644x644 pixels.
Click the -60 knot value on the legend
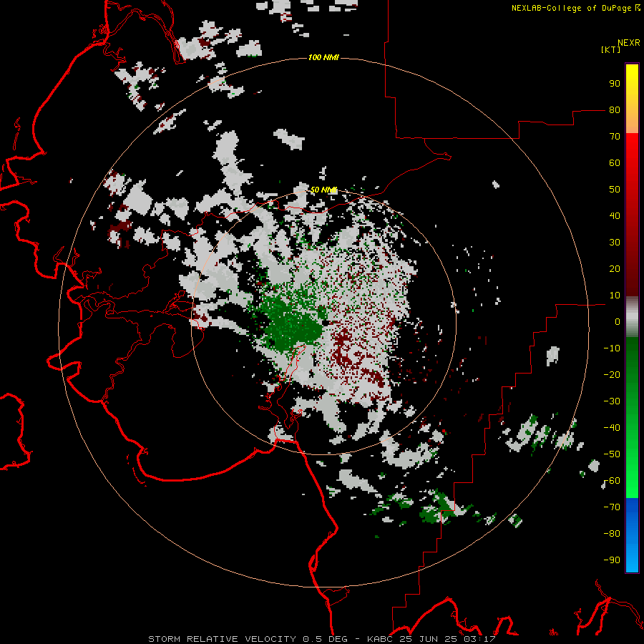(x=612, y=481)
